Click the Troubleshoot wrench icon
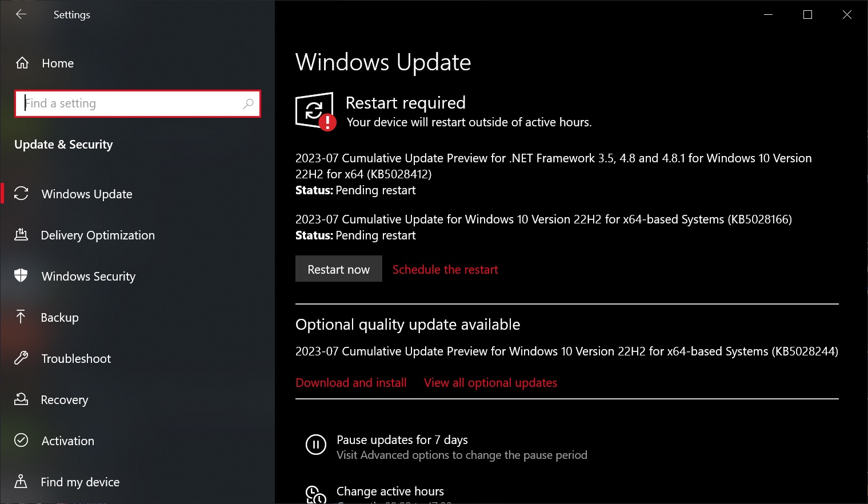This screenshot has height=504, width=868. click(x=21, y=358)
